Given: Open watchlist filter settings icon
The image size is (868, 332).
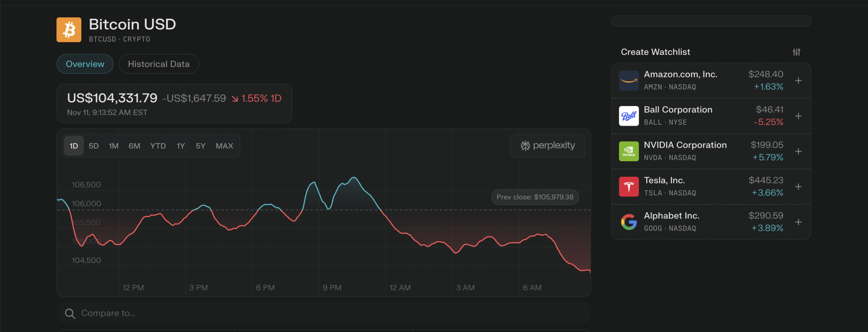Looking at the screenshot, I should tap(796, 52).
